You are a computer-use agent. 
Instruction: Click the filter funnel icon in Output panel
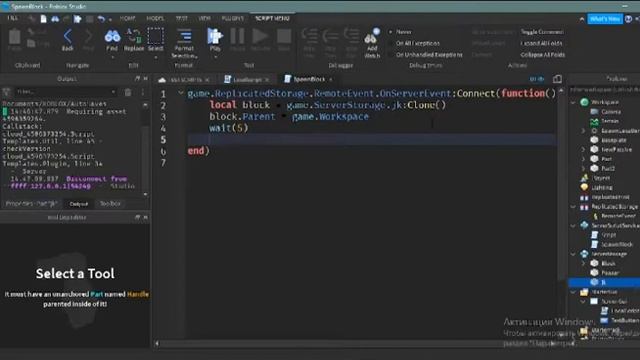[x=6, y=92]
